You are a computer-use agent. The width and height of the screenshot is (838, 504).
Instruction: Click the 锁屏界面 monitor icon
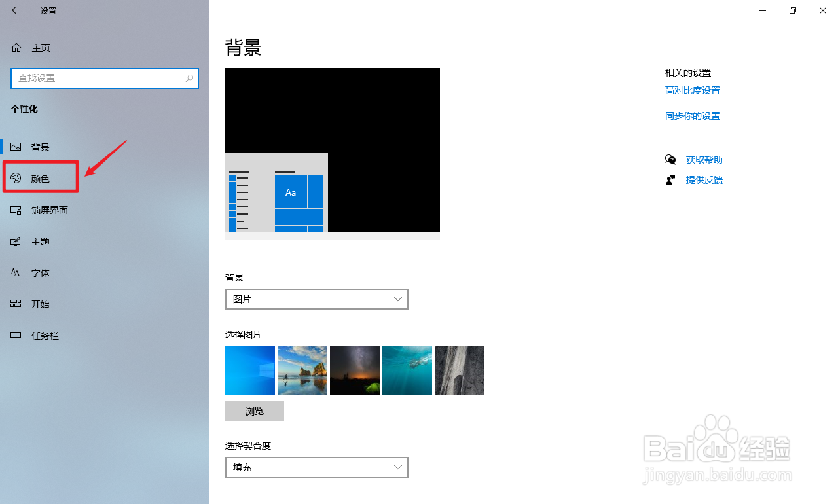coord(16,210)
